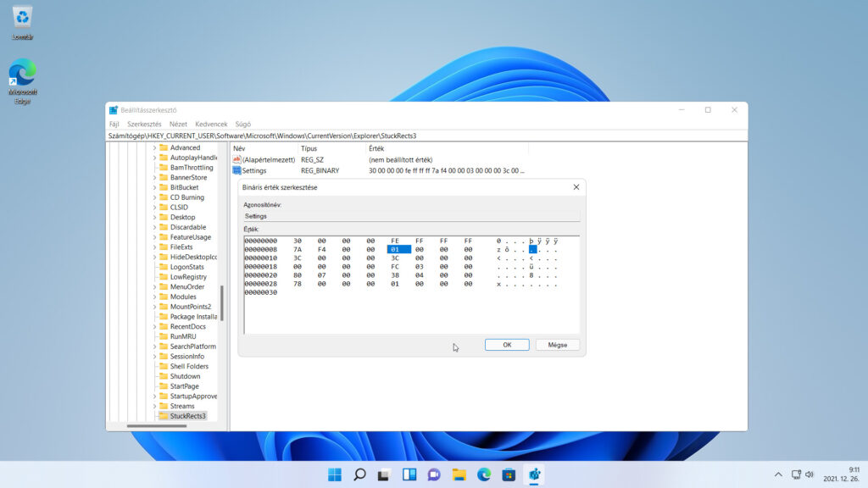The height and width of the screenshot is (488, 868).
Task: Select the RunMRU key
Action: tap(183, 336)
